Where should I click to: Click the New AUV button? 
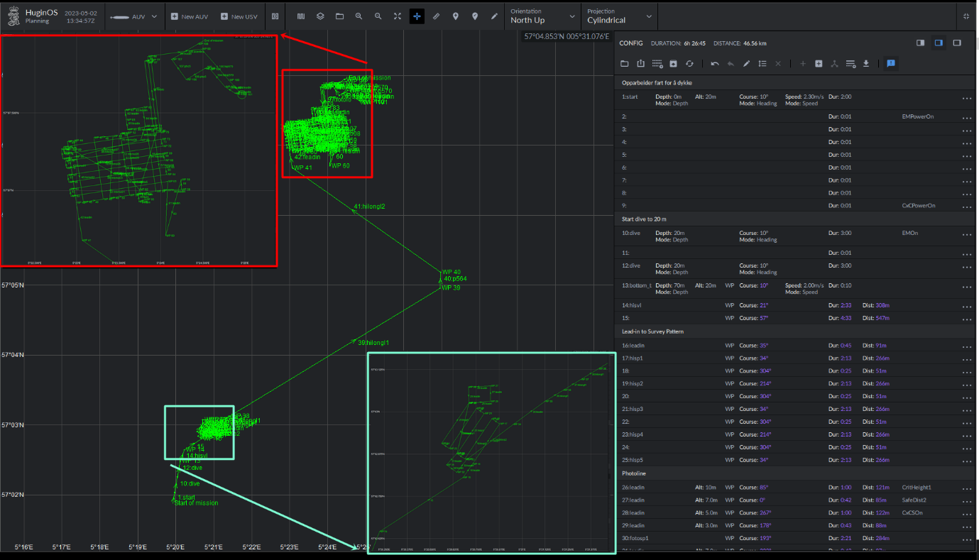pos(189,16)
